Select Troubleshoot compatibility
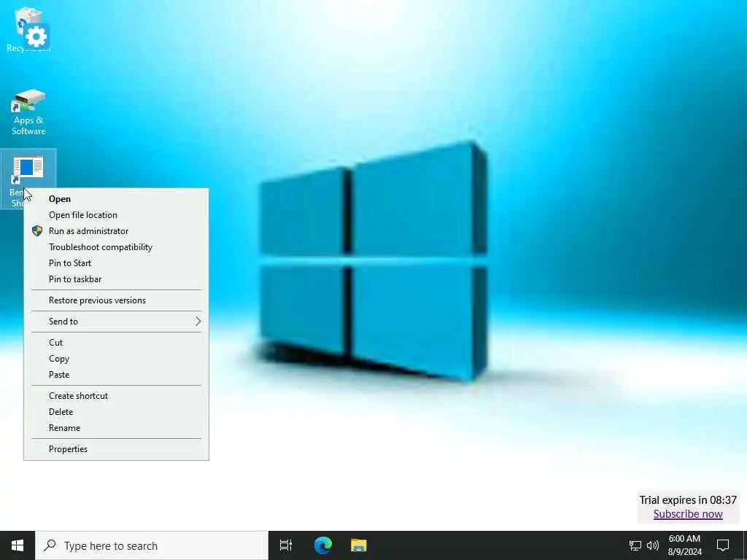747x560 pixels. 116,247
